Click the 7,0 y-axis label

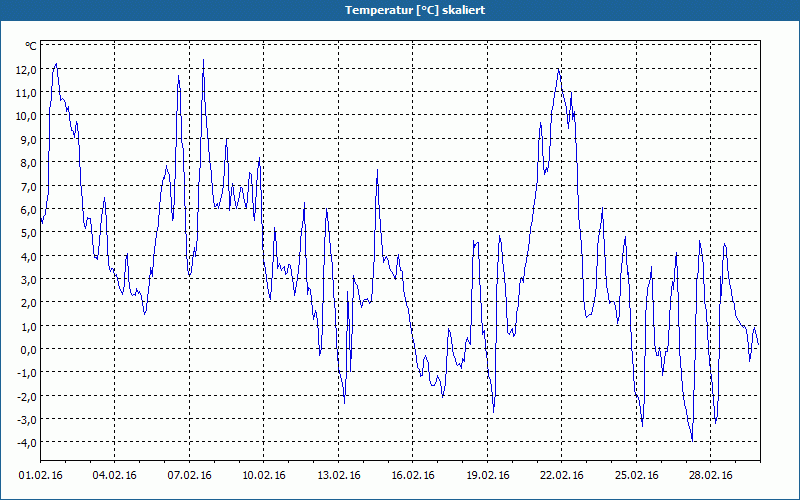[29, 187]
